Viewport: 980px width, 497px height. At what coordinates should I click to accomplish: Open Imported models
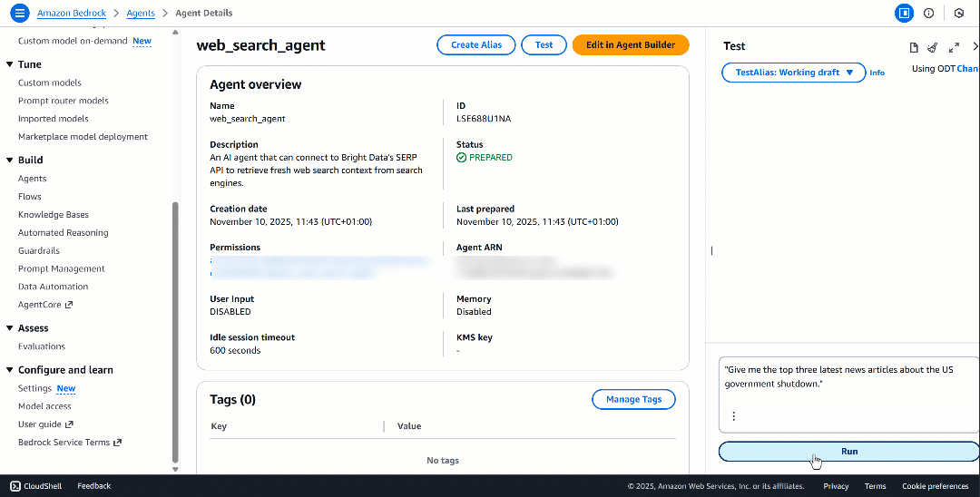(x=54, y=119)
